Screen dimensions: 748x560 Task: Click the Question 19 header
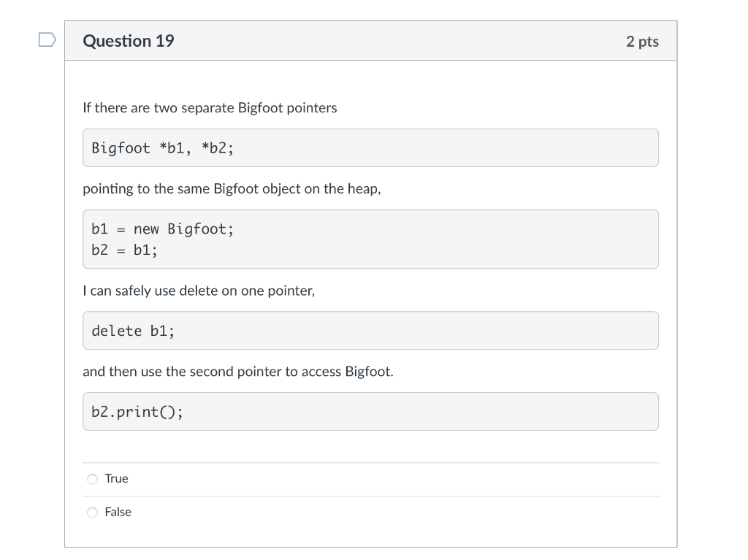point(129,41)
